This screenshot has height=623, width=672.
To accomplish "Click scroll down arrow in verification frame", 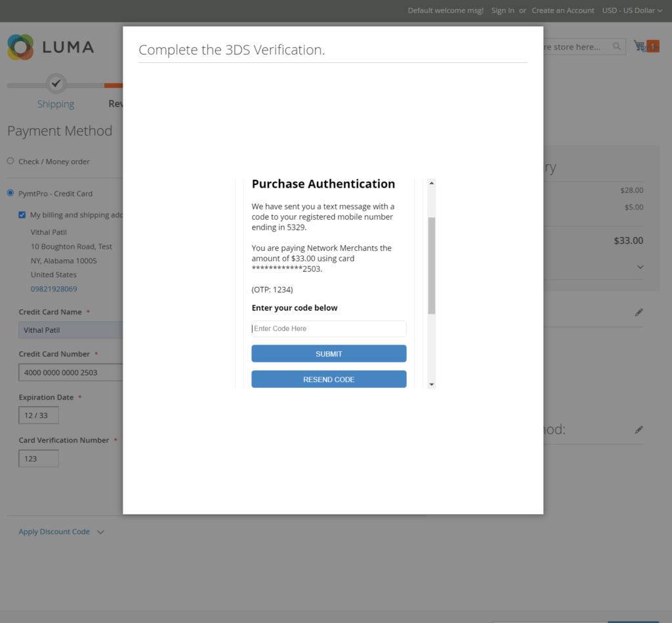I will coord(432,384).
